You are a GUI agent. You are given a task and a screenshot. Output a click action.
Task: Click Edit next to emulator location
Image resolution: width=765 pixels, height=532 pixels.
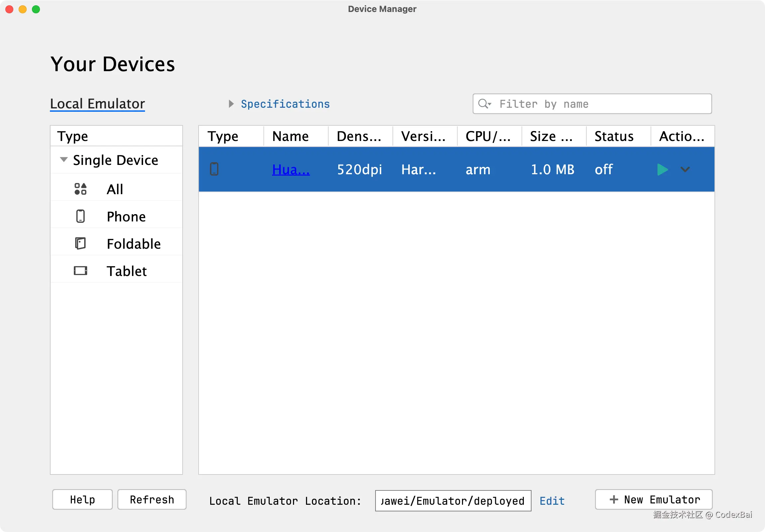tap(552, 501)
